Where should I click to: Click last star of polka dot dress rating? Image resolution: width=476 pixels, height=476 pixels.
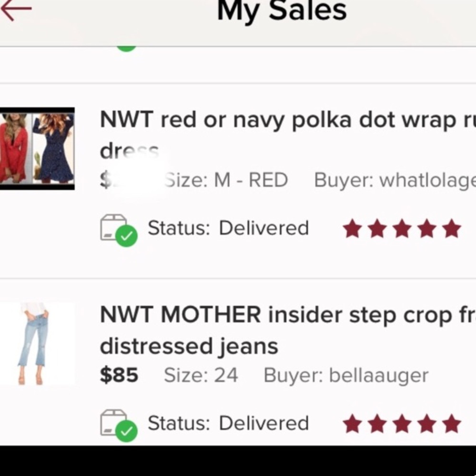(451, 229)
